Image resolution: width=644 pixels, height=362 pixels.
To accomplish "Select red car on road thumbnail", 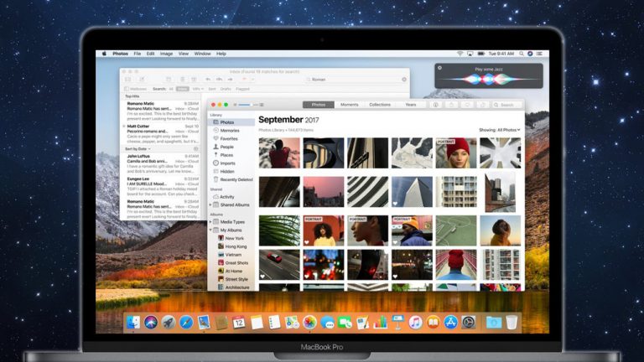I will [x=279, y=265].
